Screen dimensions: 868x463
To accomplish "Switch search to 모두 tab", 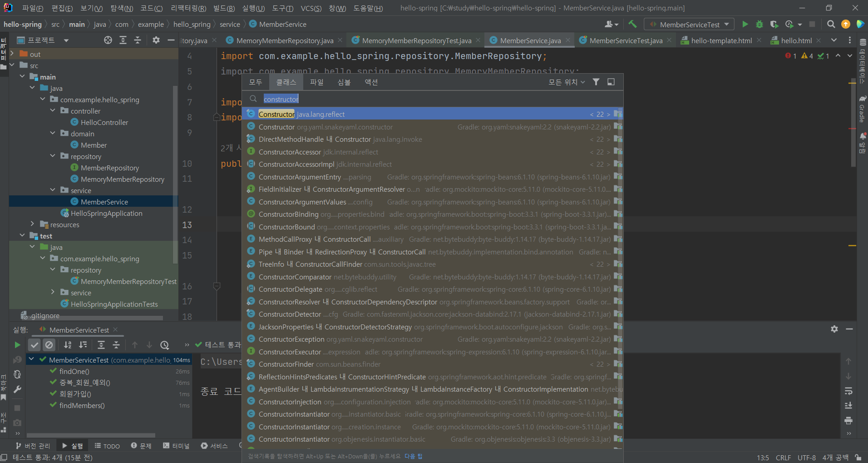I will coord(256,82).
